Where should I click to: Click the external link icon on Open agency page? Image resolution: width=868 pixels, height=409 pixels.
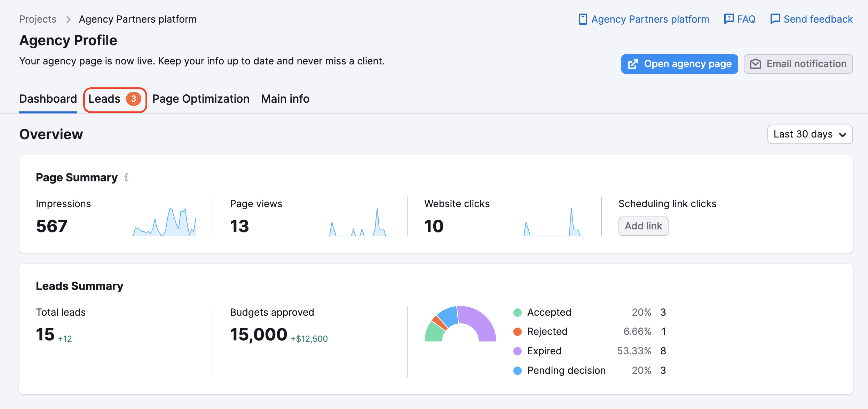coord(633,64)
